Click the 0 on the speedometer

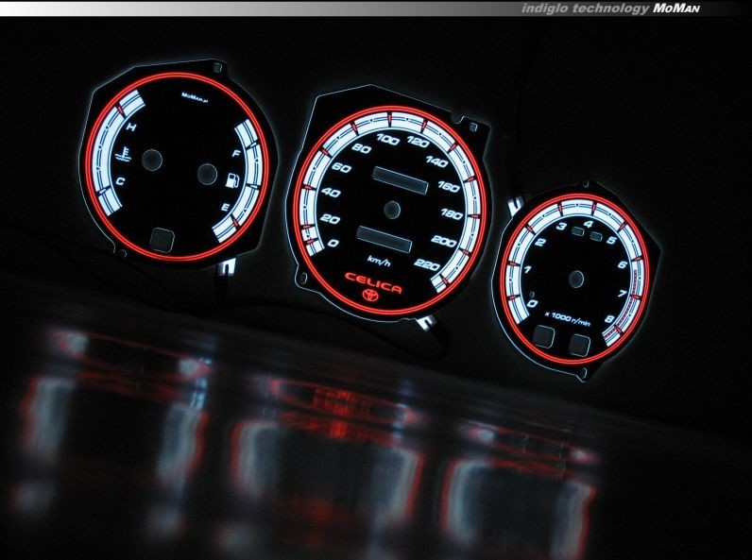pos(333,243)
